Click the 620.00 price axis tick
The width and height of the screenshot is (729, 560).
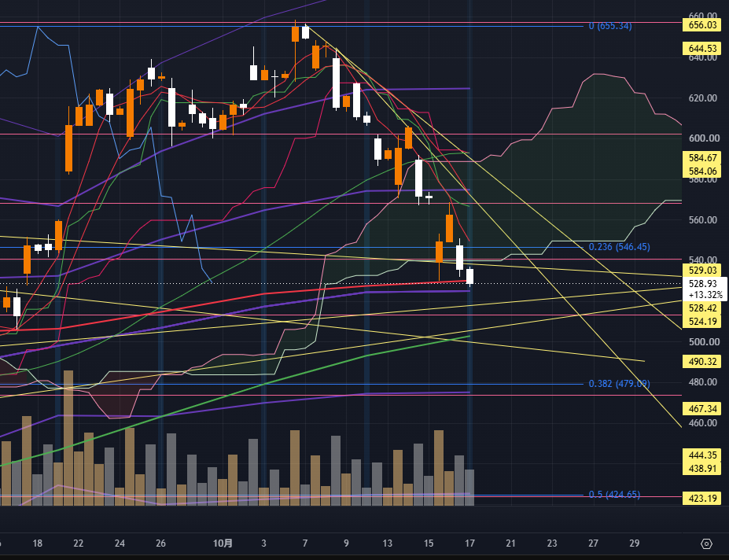[702, 98]
